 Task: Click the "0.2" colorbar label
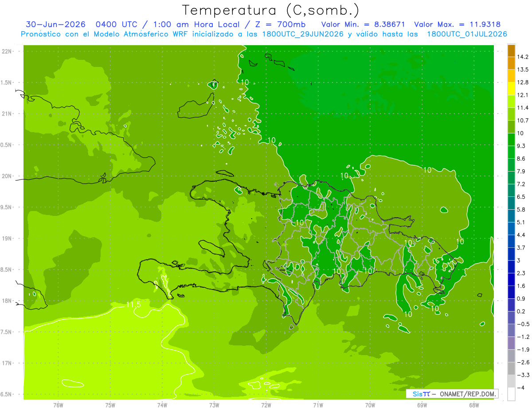[x=521, y=311]
